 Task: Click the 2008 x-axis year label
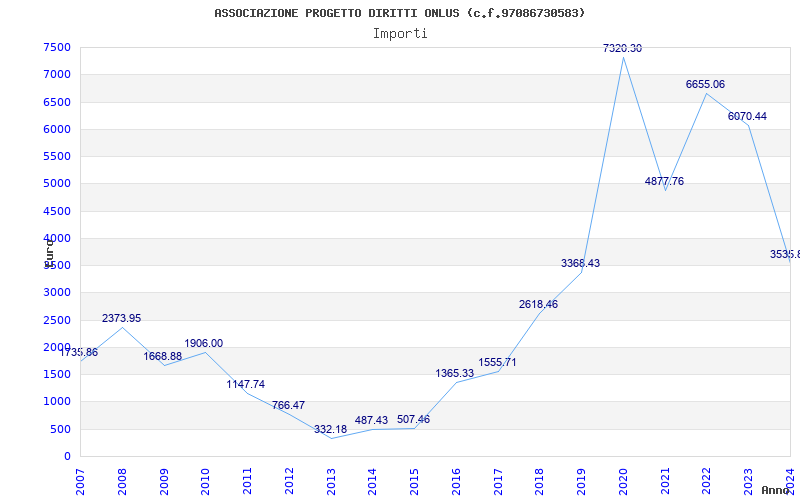point(122,481)
